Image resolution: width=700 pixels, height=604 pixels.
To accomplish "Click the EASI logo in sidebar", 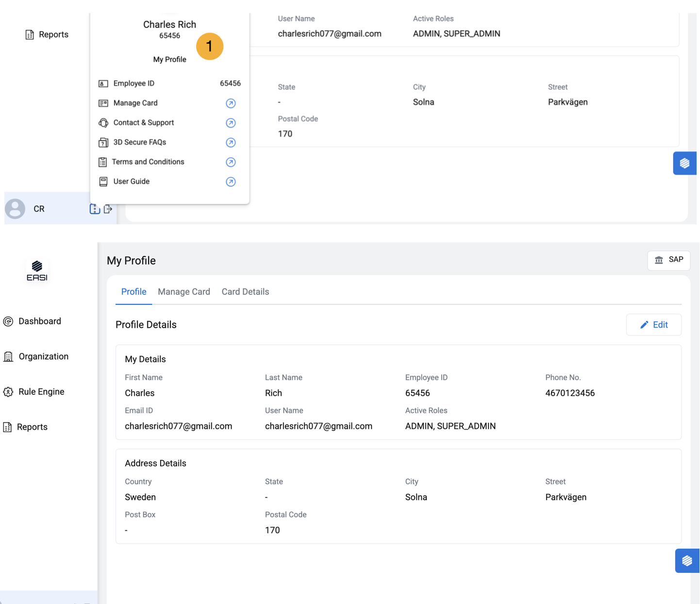I will point(37,271).
